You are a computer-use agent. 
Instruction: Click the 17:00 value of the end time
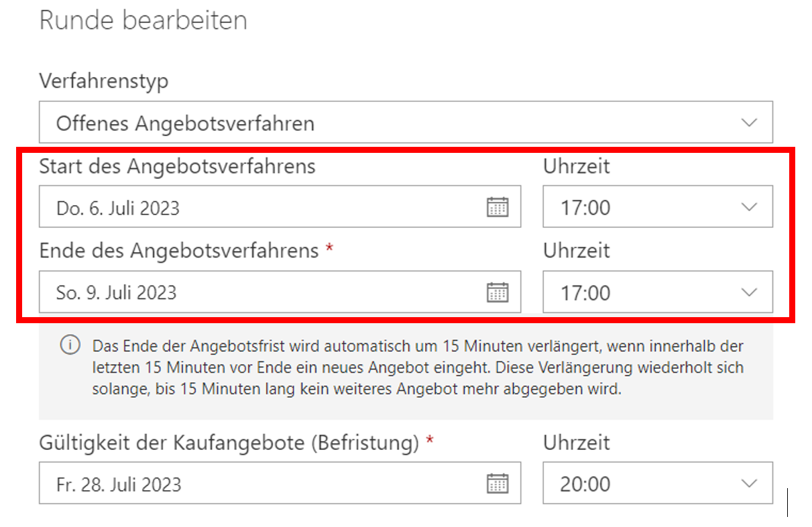tap(585, 293)
